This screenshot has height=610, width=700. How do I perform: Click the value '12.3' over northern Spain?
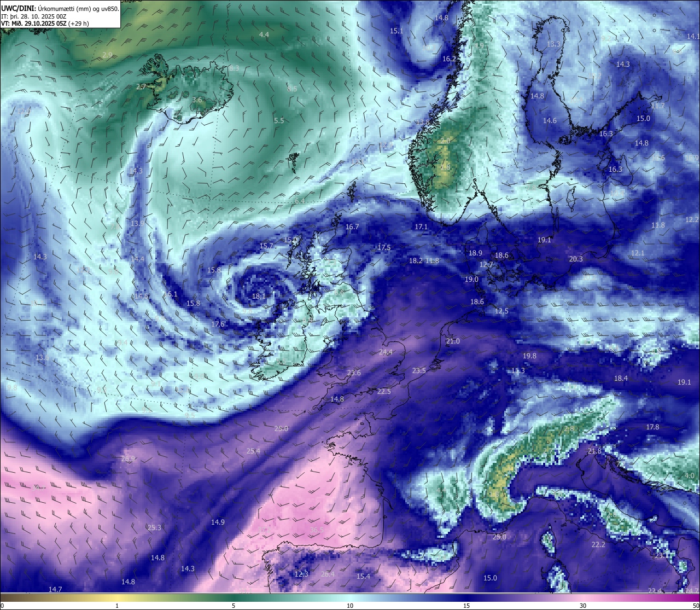coord(301,574)
